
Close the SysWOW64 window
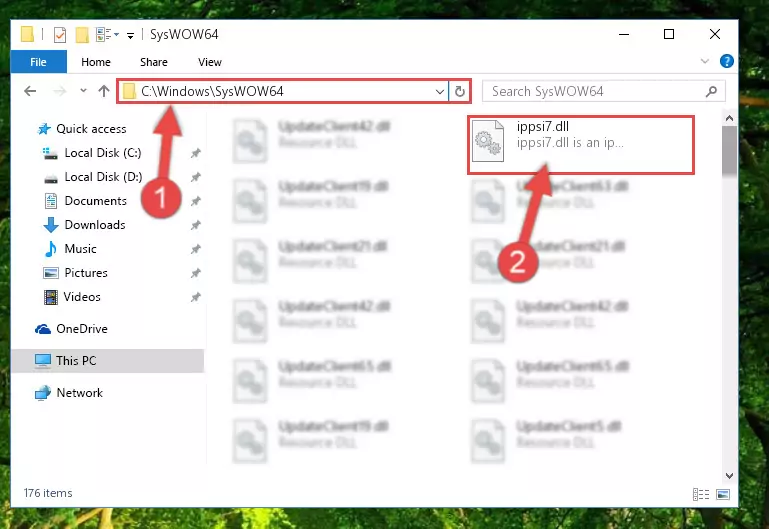(x=715, y=34)
